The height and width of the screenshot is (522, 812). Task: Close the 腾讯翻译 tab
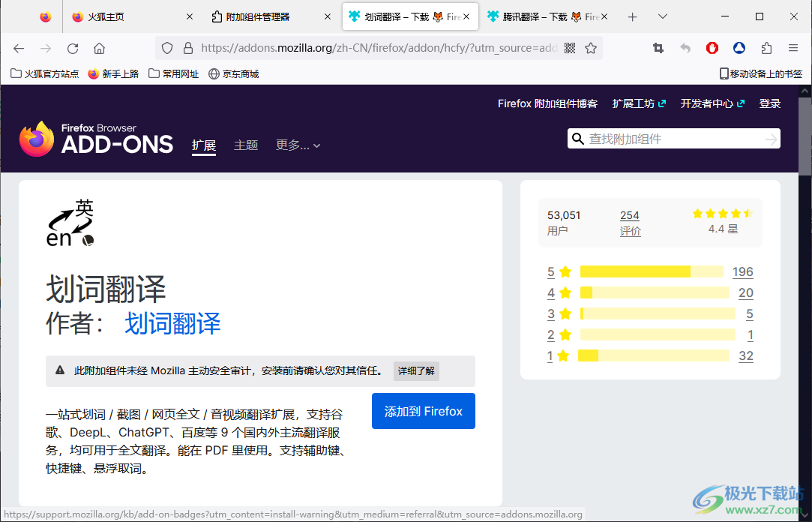pyautogui.click(x=604, y=16)
